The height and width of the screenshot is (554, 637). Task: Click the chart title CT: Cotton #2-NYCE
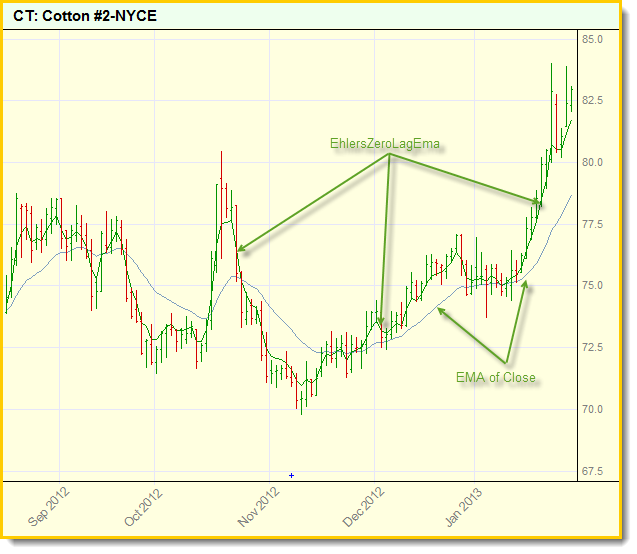[x=85, y=16]
